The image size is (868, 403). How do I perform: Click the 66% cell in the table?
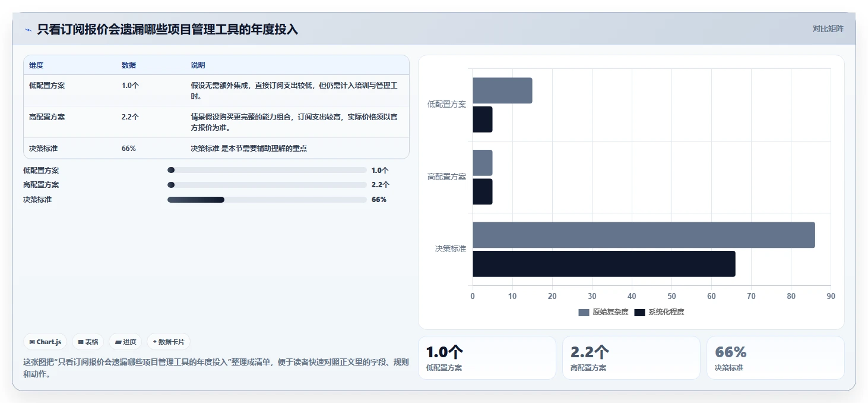click(129, 149)
